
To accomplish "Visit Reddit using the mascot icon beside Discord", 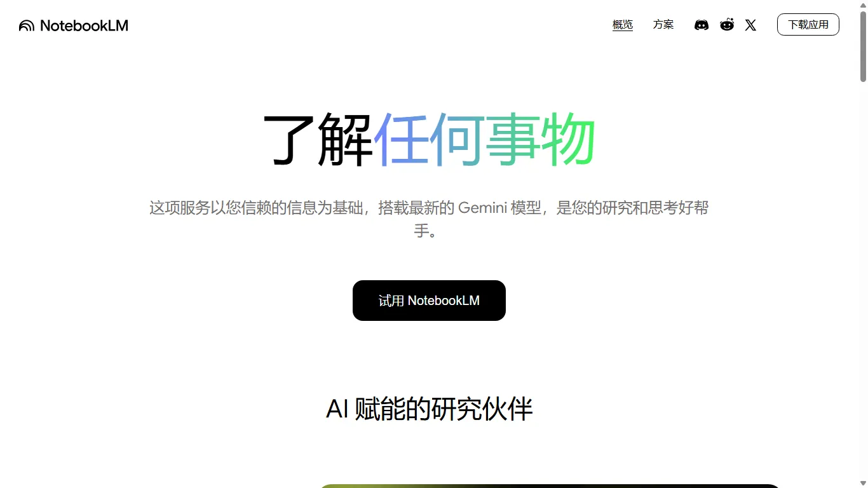I will (x=726, y=25).
